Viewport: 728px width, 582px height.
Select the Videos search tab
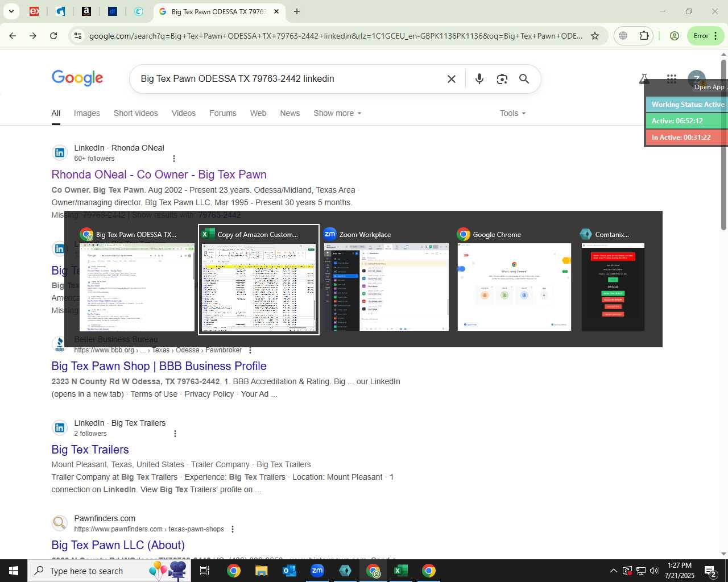(184, 113)
